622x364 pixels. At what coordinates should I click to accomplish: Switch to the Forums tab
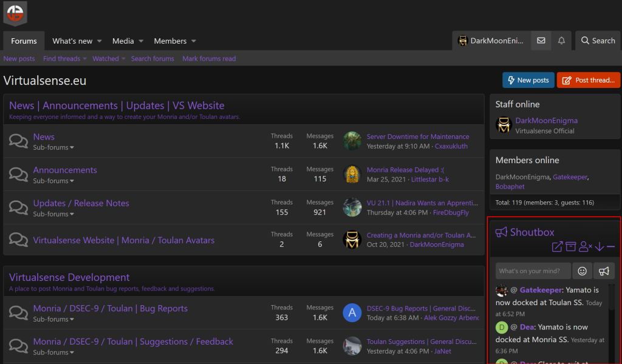coord(24,41)
